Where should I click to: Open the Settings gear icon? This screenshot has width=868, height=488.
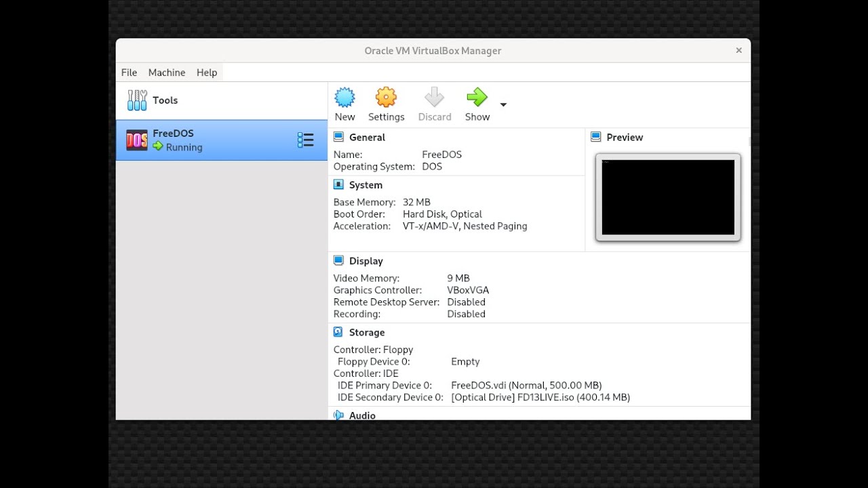pyautogui.click(x=386, y=97)
